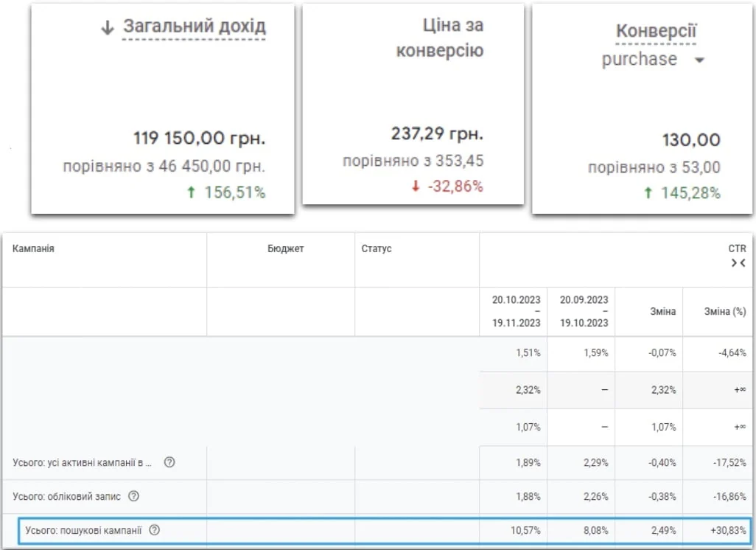Select the 20.10.2023 – 19.11.2023 period header
The image size is (756, 550).
pos(517,311)
